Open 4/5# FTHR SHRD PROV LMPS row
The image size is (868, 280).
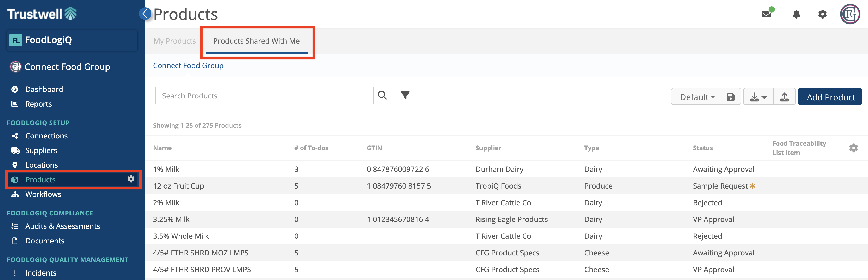point(506,270)
